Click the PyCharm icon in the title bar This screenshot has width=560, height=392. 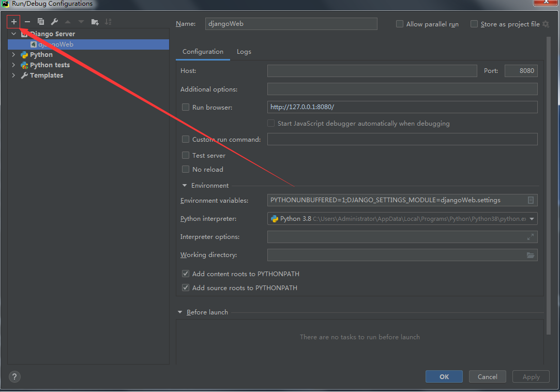coord(5,4)
